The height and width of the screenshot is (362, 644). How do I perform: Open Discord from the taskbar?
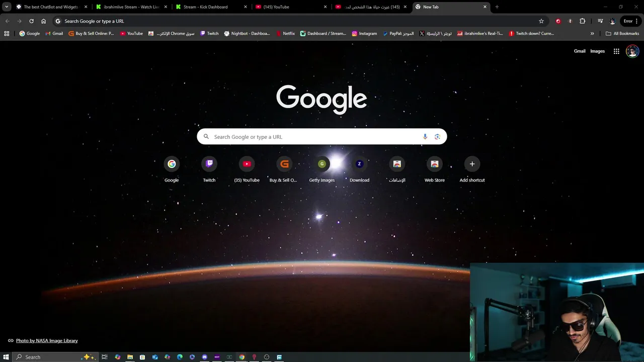(x=205, y=357)
